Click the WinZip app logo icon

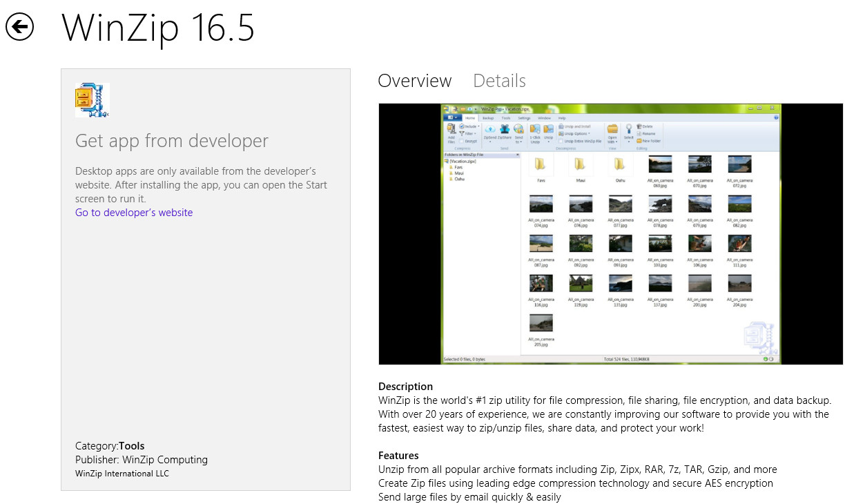tap(93, 100)
